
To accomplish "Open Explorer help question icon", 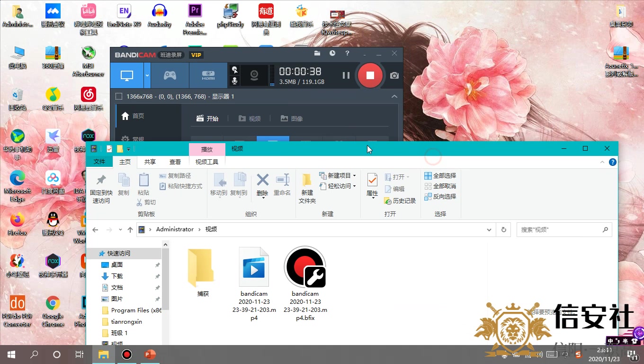I will click(x=612, y=162).
